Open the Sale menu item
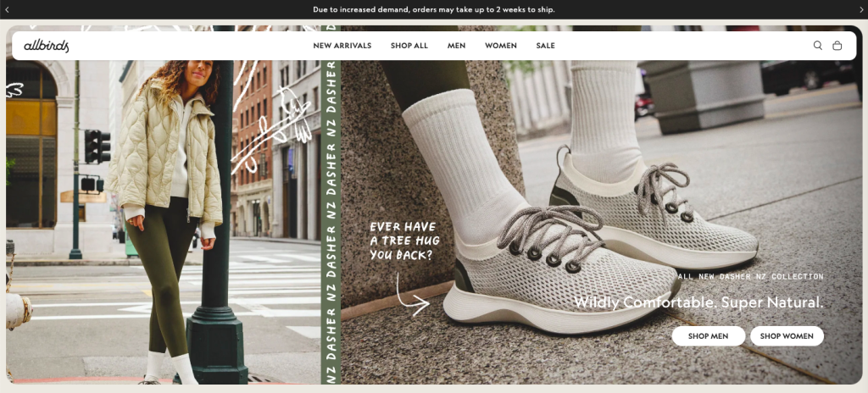The width and height of the screenshot is (868, 393). [545, 46]
